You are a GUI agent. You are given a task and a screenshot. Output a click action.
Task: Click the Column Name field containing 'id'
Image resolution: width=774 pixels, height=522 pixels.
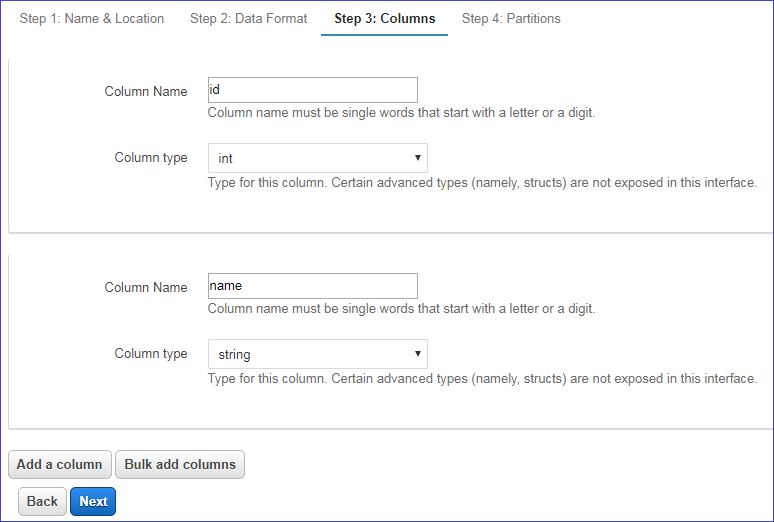[x=312, y=90]
